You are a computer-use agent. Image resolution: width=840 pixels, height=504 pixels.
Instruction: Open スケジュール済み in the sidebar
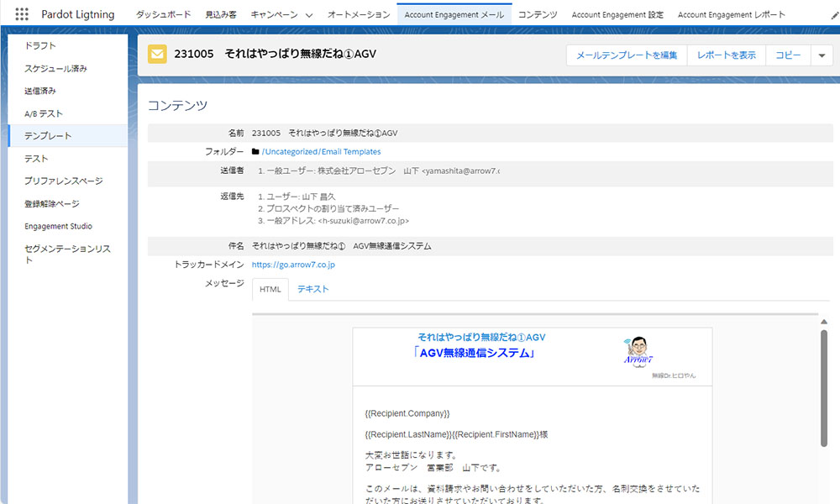[x=68, y=69]
